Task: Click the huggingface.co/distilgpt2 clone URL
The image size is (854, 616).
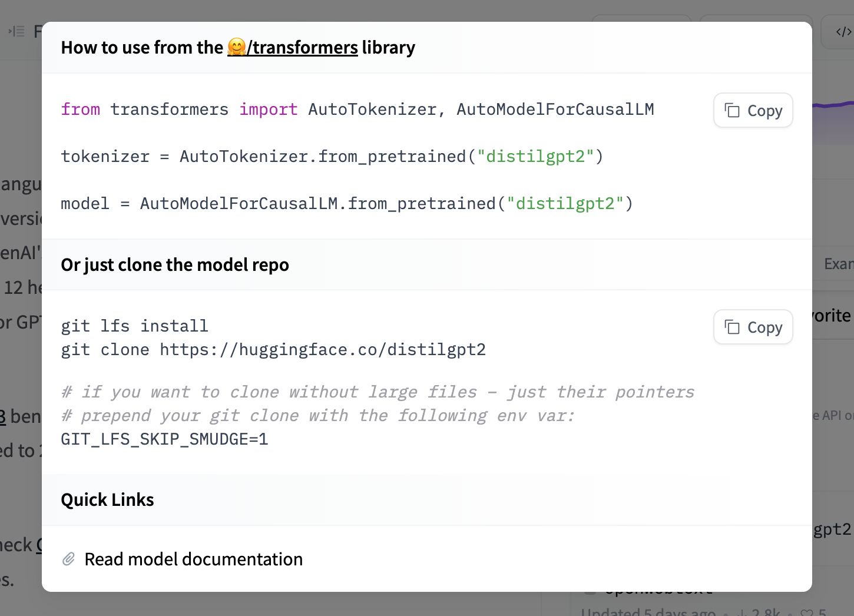Action: (323, 350)
